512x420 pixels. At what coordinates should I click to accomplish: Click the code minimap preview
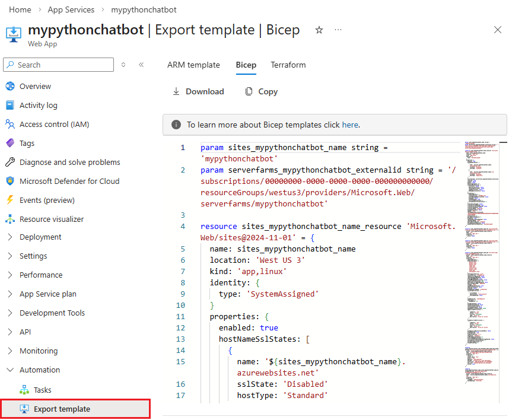click(482, 263)
